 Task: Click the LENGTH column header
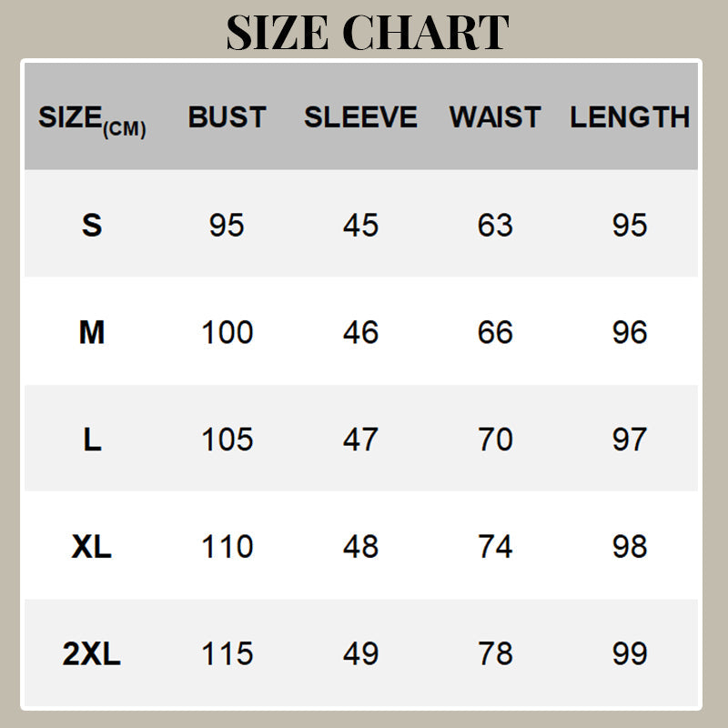(x=630, y=117)
